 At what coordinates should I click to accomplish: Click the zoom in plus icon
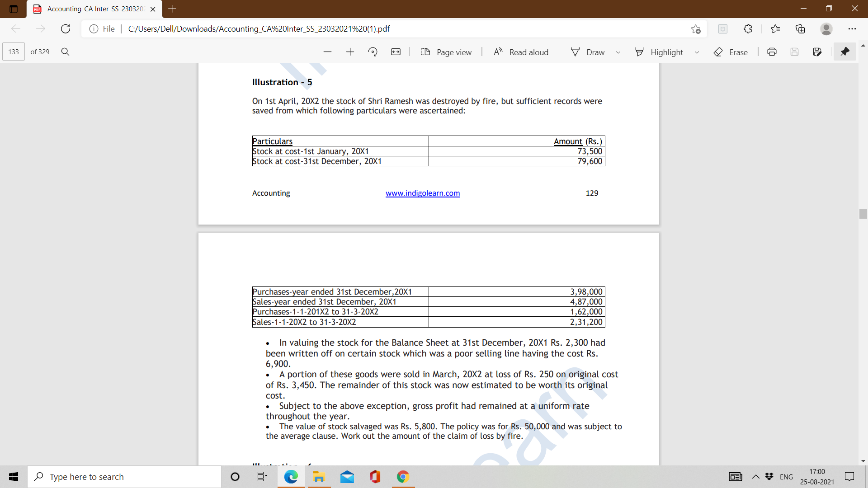coord(350,52)
